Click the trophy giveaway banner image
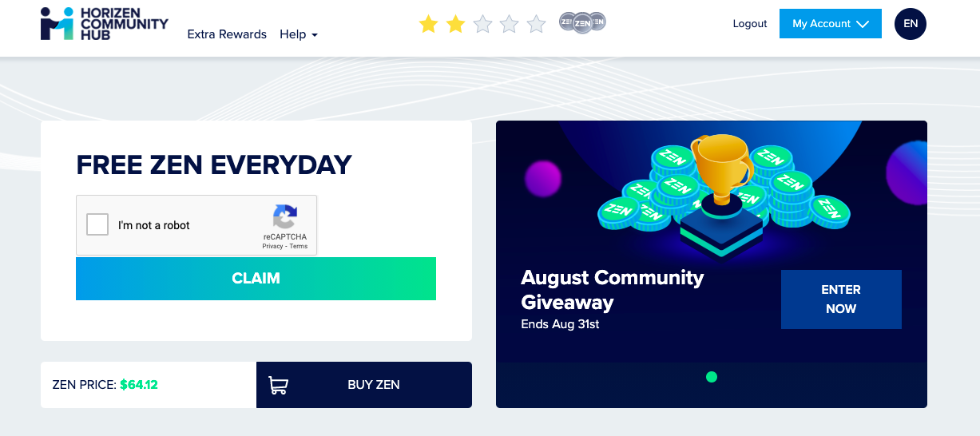 tap(712, 196)
